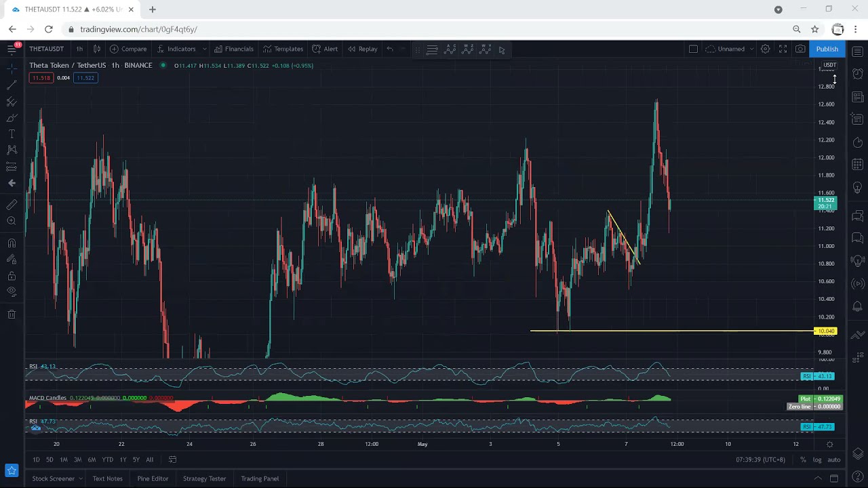Select the trend line drawing tool
868x488 pixels.
point(12,85)
